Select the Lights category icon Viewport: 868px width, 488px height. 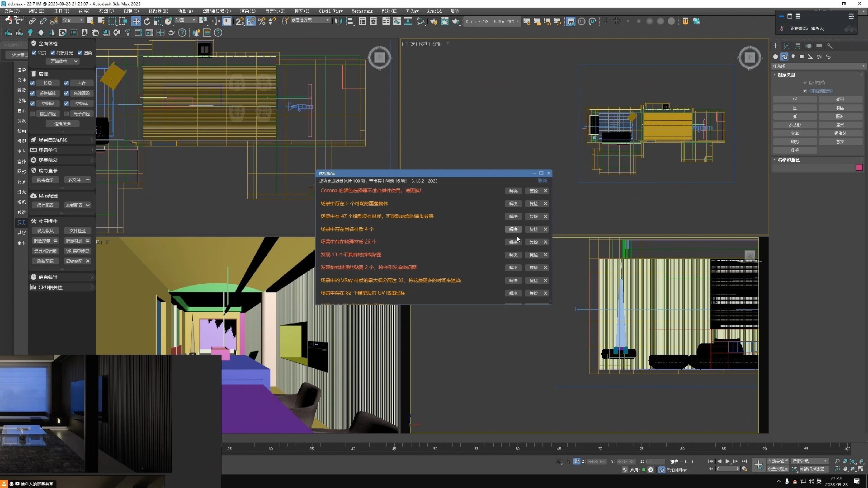pos(793,56)
